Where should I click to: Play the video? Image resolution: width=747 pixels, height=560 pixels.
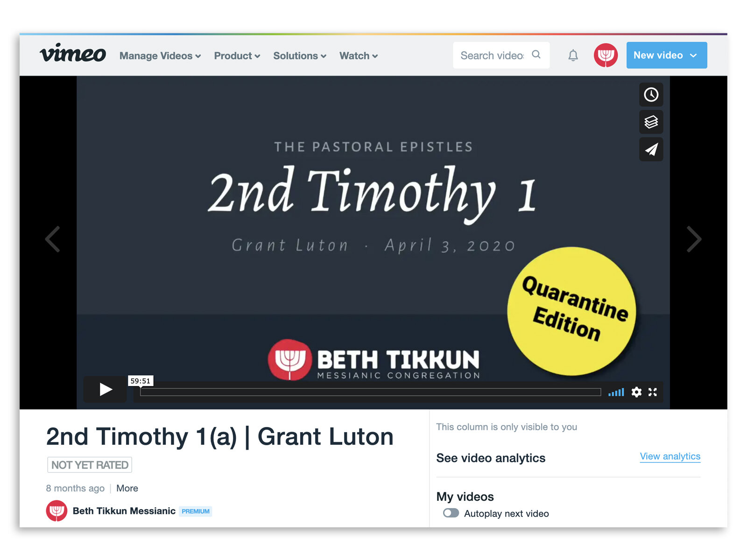click(105, 389)
